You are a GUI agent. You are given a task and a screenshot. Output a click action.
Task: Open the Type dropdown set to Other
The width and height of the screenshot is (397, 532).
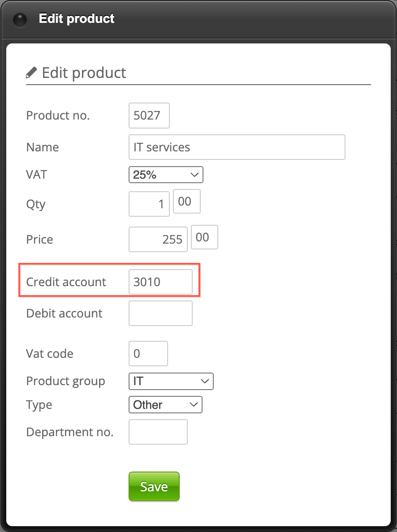click(165, 405)
